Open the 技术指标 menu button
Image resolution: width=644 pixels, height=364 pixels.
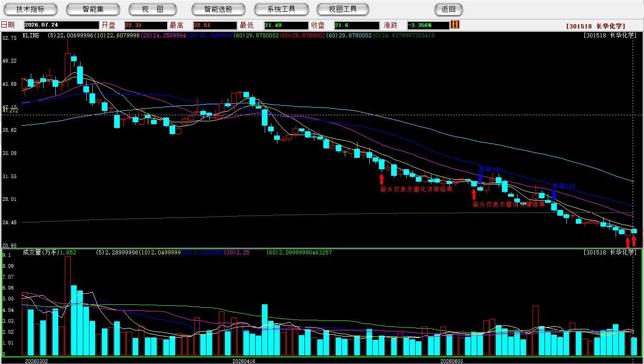[30, 9]
